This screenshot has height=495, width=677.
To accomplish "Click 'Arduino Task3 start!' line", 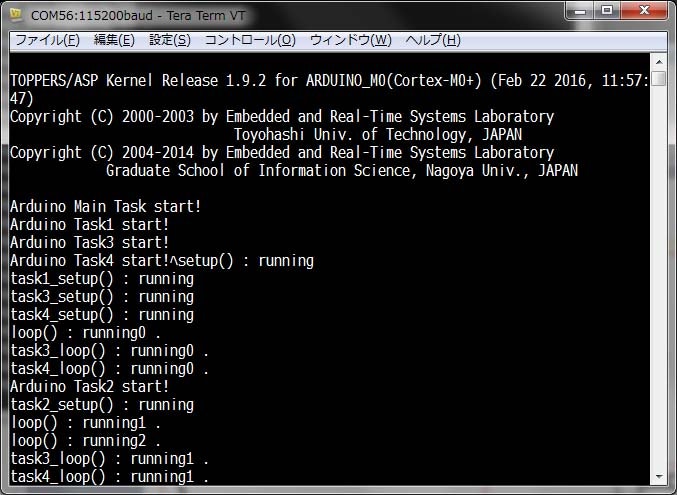I will pyautogui.click(x=89, y=242).
